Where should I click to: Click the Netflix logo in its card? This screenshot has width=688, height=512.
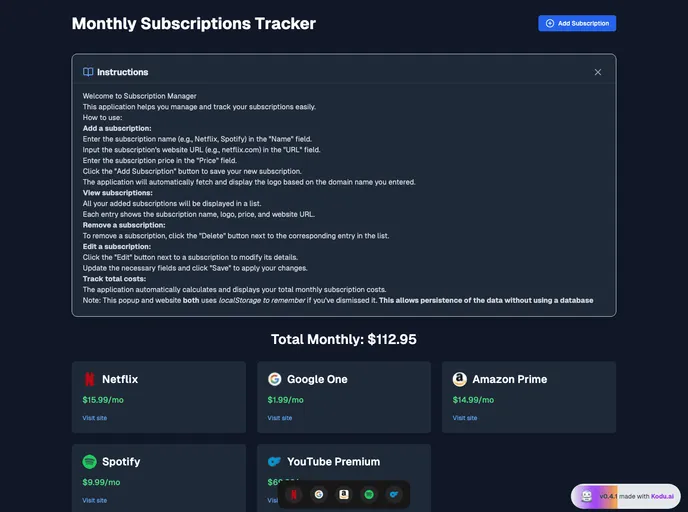coord(90,379)
